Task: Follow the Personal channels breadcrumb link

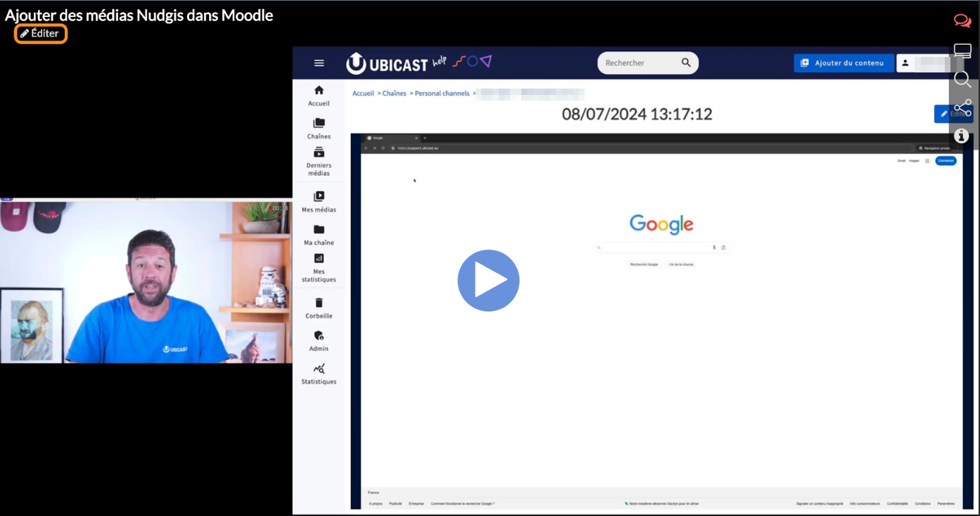Action: [442, 93]
